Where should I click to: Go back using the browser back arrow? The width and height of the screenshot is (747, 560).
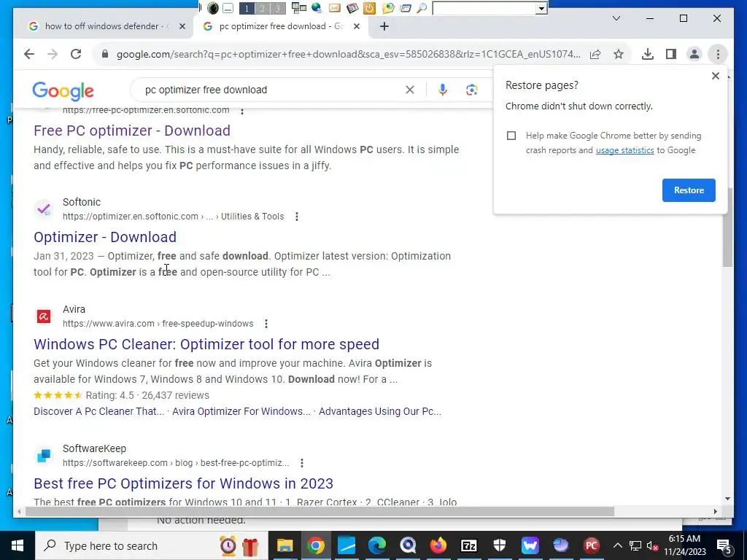point(29,54)
